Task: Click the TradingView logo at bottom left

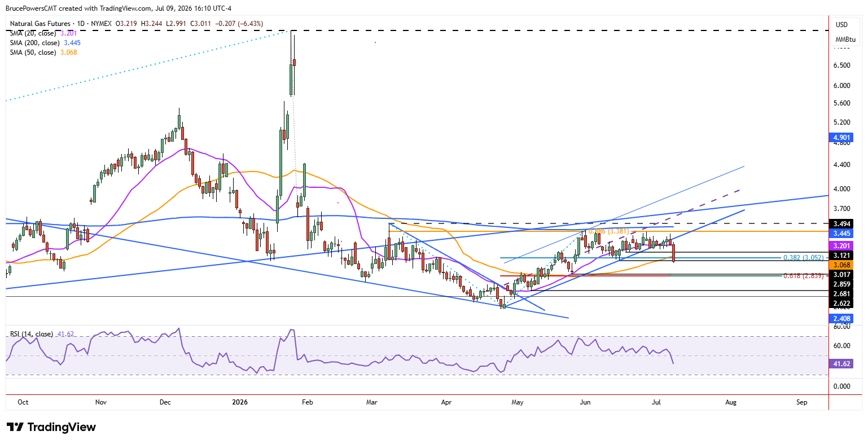Action: [51, 427]
